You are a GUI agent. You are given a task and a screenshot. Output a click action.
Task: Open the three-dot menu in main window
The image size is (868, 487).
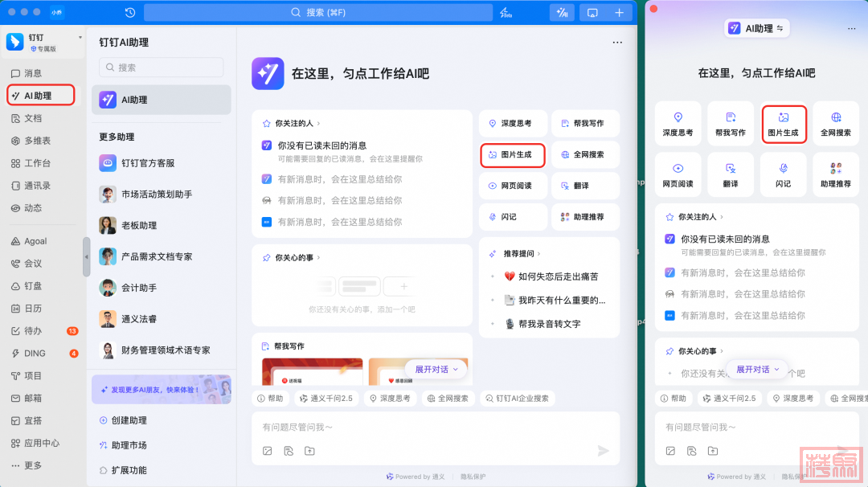pyautogui.click(x=617, y=42)
